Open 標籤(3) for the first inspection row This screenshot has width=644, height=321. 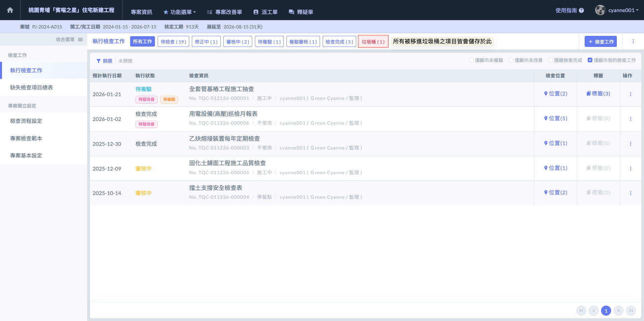pos(598,94)
